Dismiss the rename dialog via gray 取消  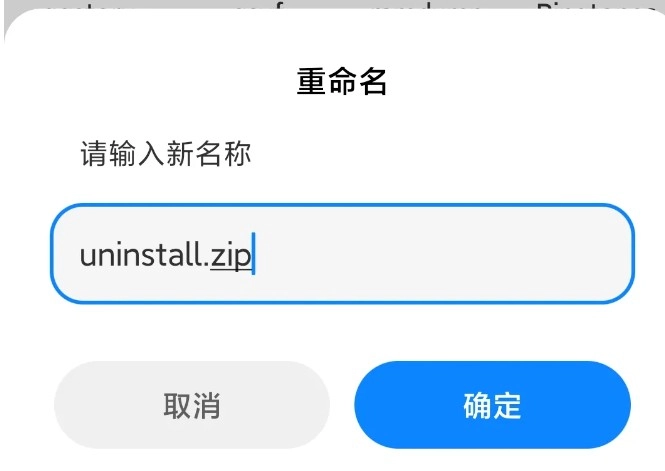[x=192, y=405]
